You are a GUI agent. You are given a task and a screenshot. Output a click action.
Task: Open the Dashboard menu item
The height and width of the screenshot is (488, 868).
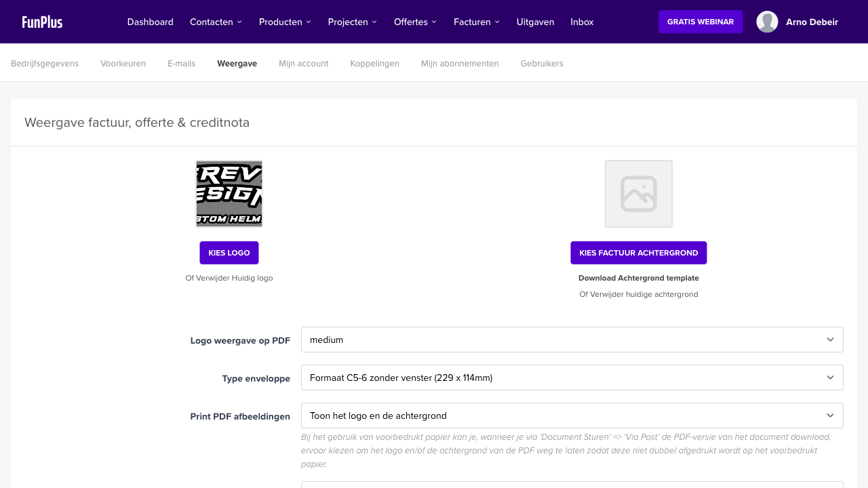[150, 22]
